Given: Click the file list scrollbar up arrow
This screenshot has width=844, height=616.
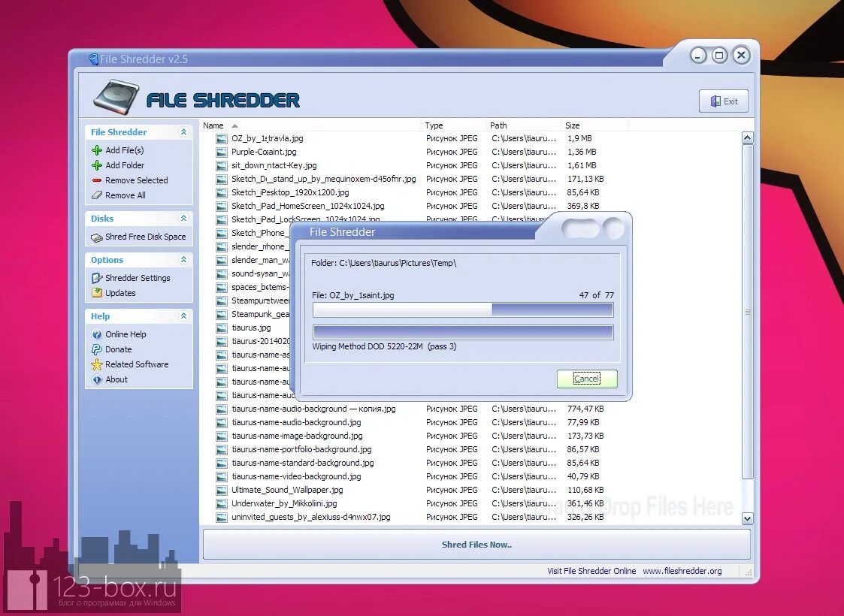Looking at the screenshot, I should (747, 138).
